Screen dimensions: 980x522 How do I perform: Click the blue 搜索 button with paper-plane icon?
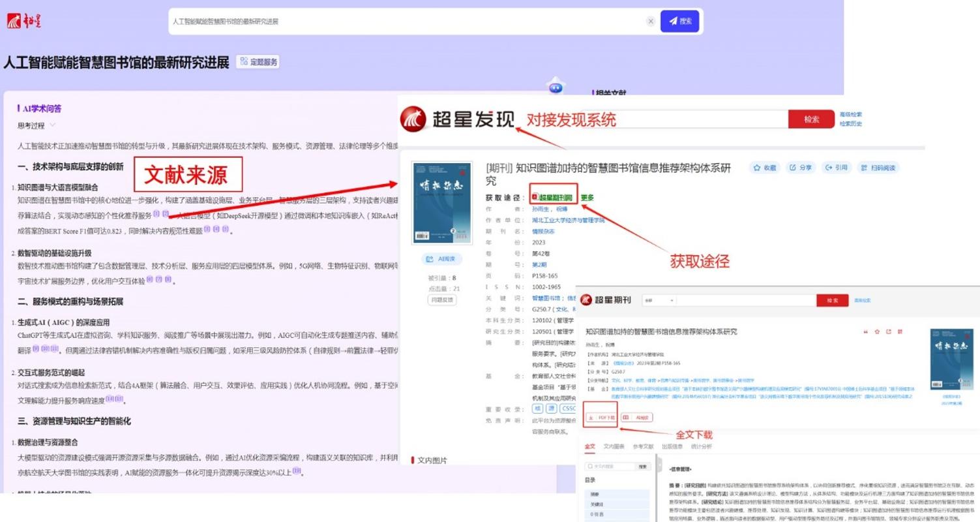(x=679, y=21)
